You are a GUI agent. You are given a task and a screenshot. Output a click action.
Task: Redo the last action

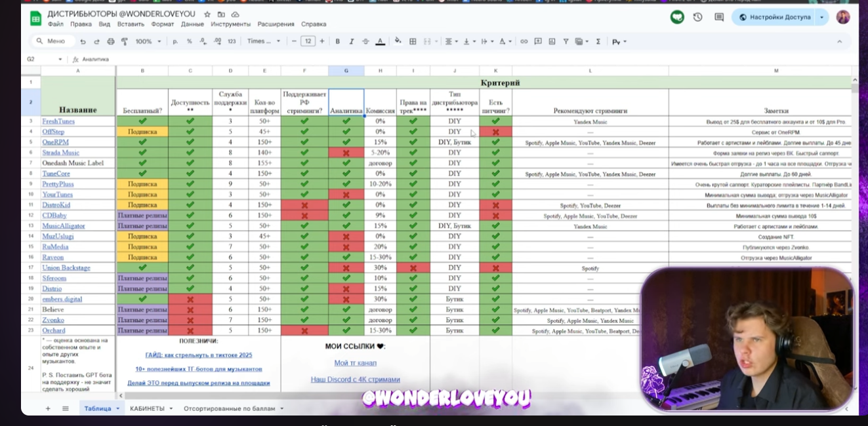tap(96, 41)
